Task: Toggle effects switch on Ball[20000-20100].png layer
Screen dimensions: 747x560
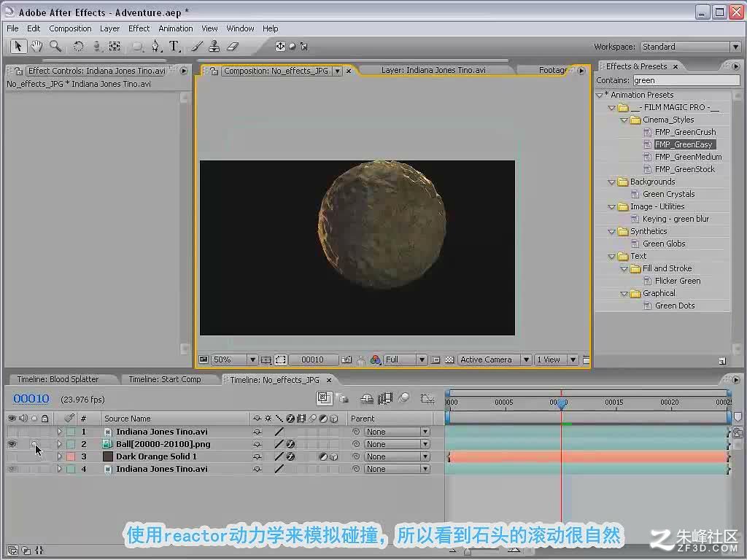Action: pyautogui.click(x=290, y=444)
